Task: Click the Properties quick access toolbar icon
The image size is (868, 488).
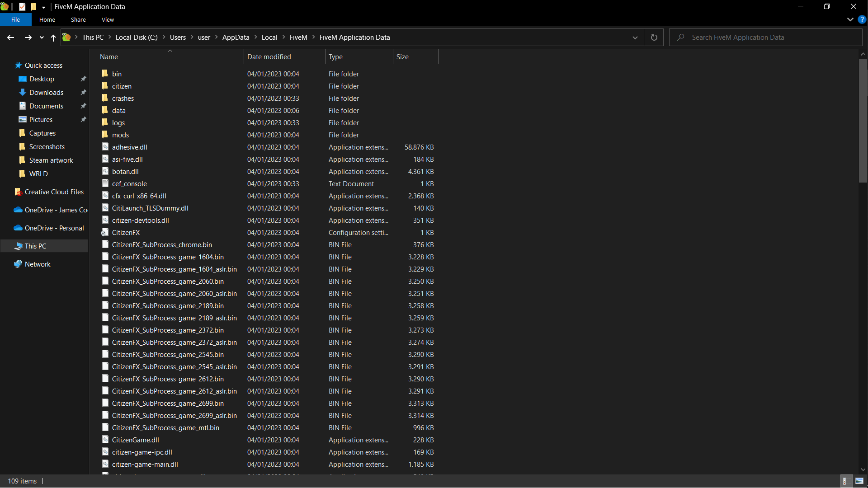Action: [22, 7]
